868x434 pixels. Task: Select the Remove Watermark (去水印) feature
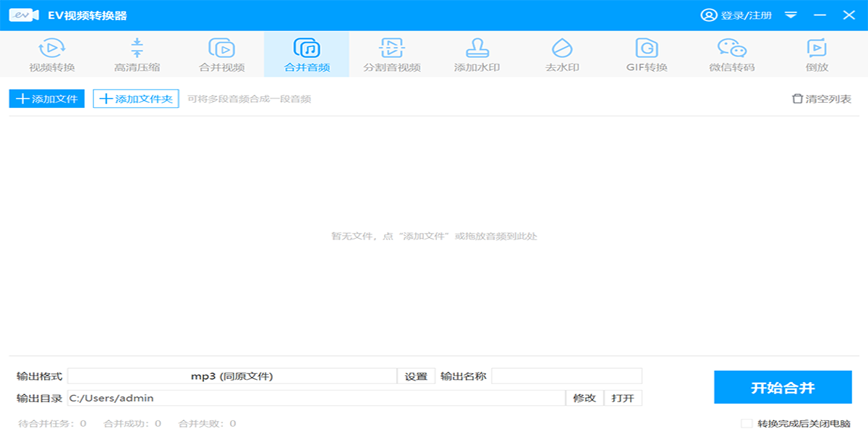point(563,54)
